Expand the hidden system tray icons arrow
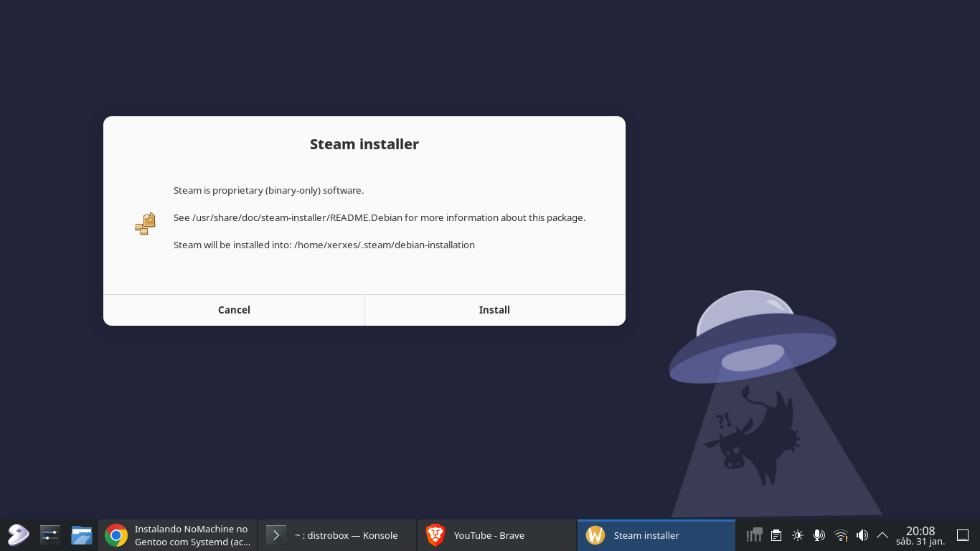The height and width of the screenshot is (551, 980). tap(882, 535)
